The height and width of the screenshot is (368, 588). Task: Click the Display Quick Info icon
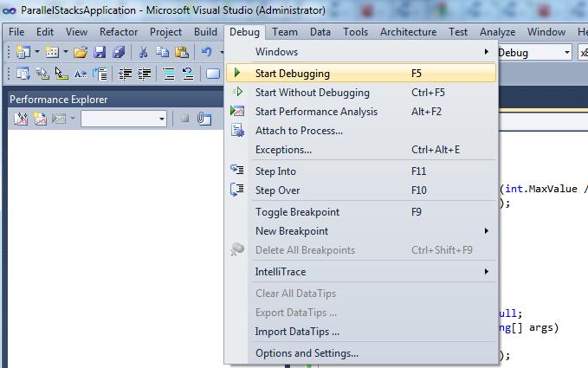click(61, 74)
